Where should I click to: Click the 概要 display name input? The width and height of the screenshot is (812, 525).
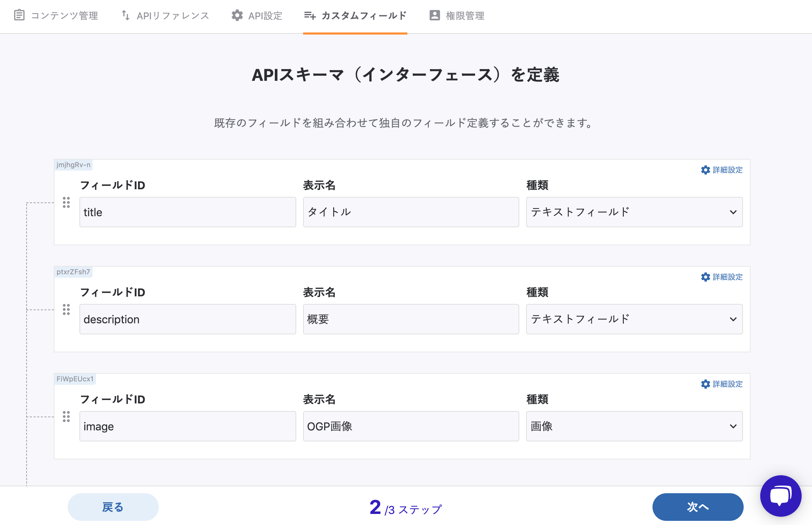click(x=411, y=319)
